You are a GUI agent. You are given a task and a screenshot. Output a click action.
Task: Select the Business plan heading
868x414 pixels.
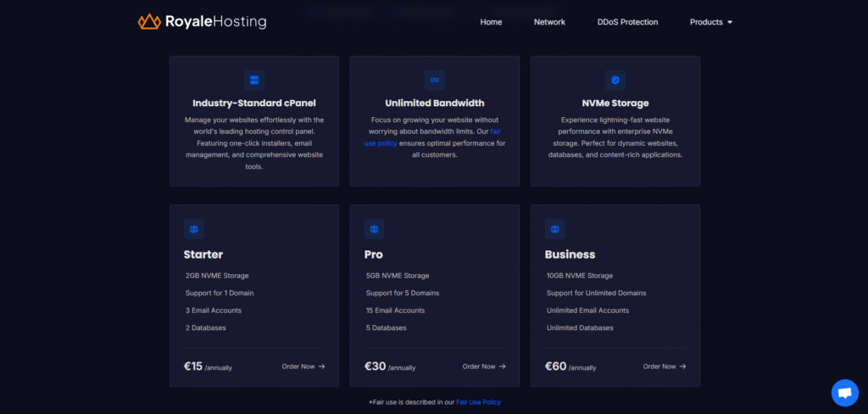pyautogui.click(x=570, y=255)
